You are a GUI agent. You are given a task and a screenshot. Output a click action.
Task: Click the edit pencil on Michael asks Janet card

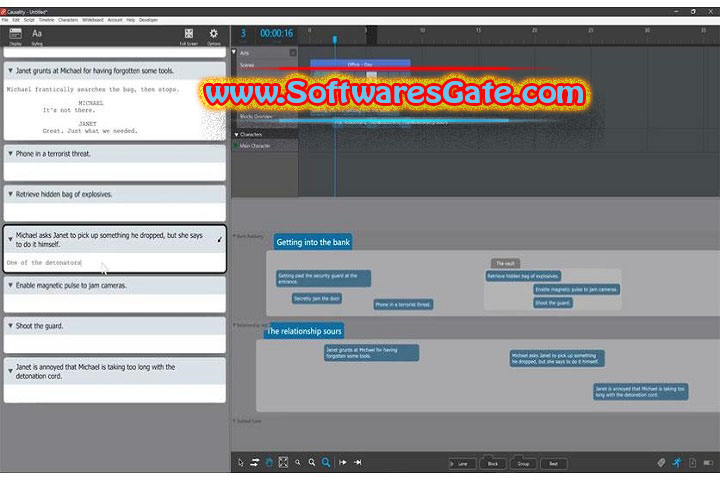[x=219, y=239]
